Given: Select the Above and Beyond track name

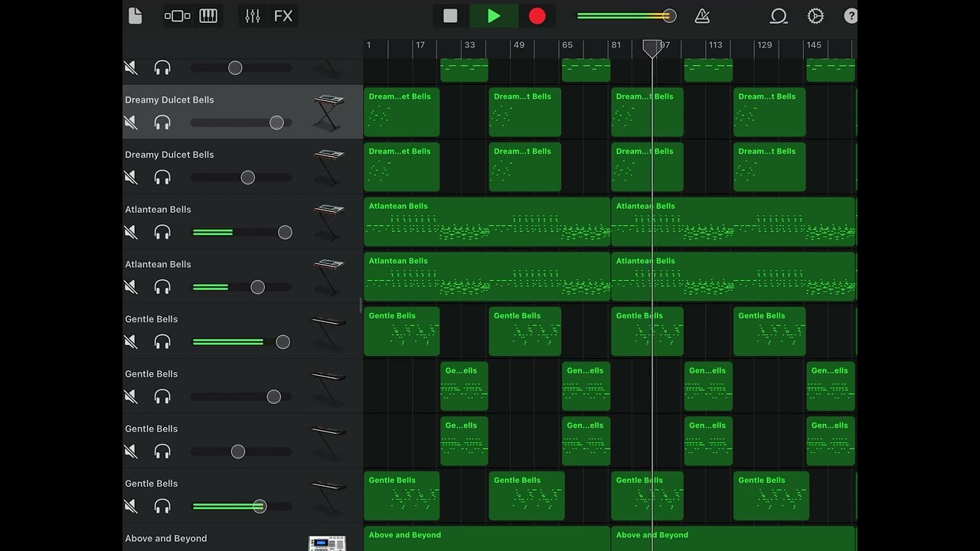Looking at the screenshot, I should point(166,538).
